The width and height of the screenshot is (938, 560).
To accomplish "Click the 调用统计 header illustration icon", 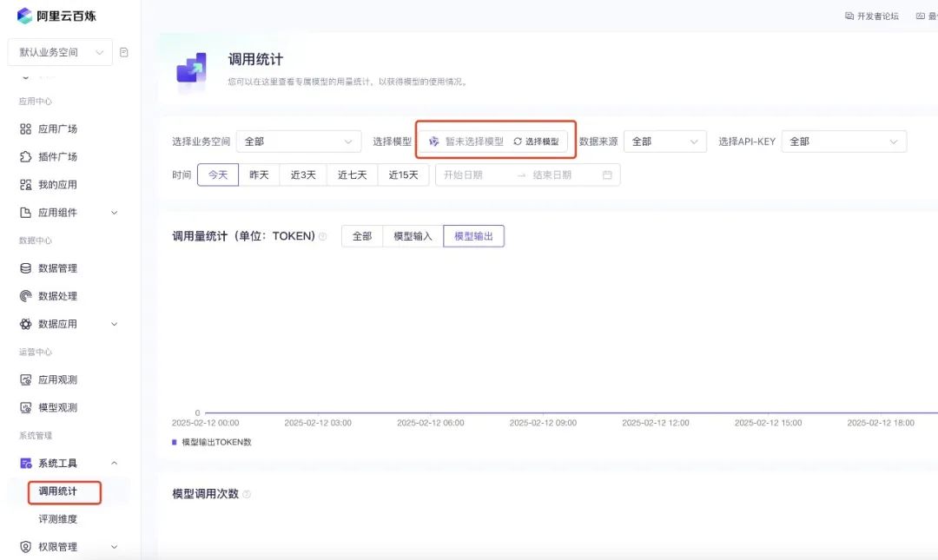I will tap(191, 69).
